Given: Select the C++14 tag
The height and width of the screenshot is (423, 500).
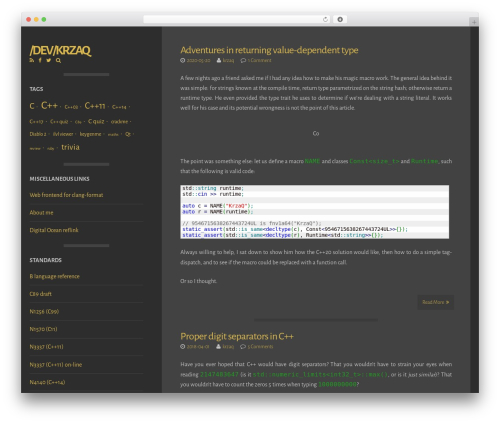Looking at the screenshot, I should 119,107.
